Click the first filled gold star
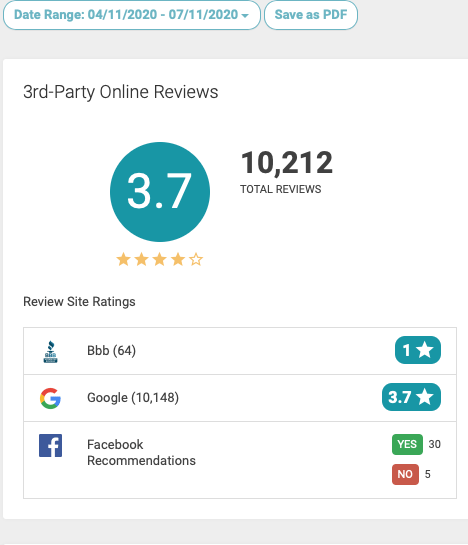Viewport: 468px width, 545px height. [123, 259]
